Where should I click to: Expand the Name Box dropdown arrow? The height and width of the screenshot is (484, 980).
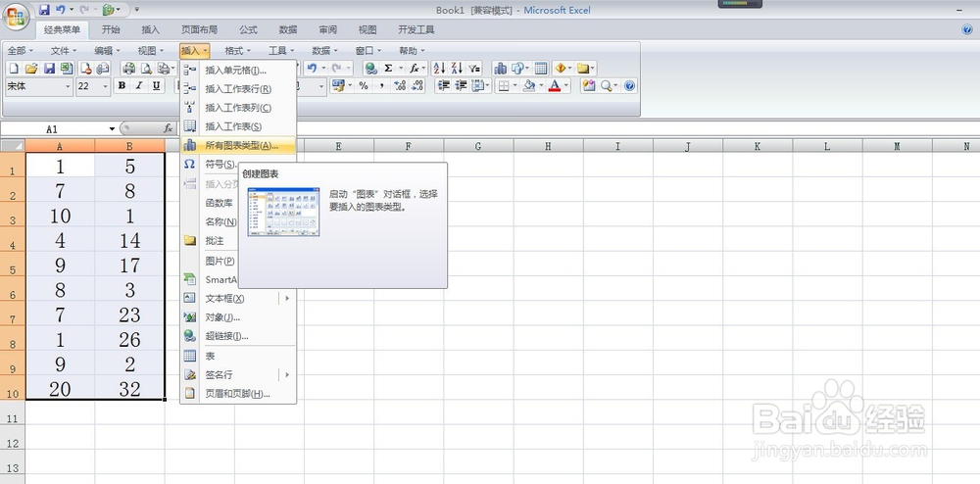(x=113, y=128)
